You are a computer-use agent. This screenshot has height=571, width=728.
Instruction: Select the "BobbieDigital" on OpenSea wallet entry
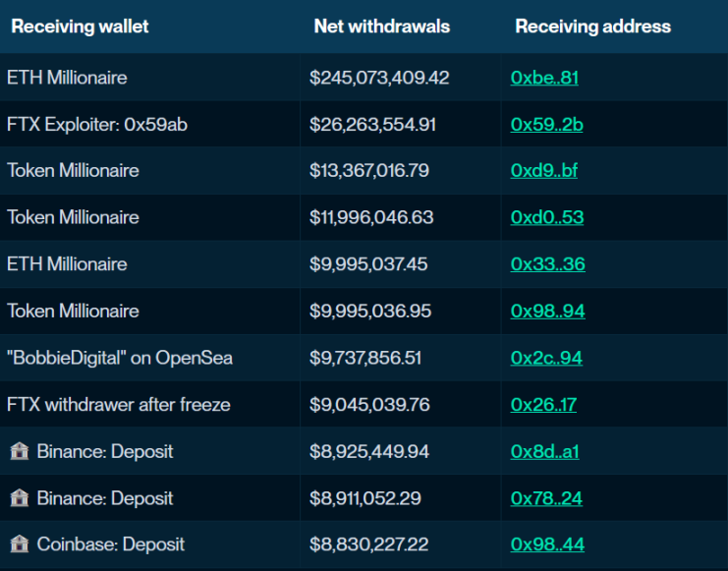tap(120, 358)
